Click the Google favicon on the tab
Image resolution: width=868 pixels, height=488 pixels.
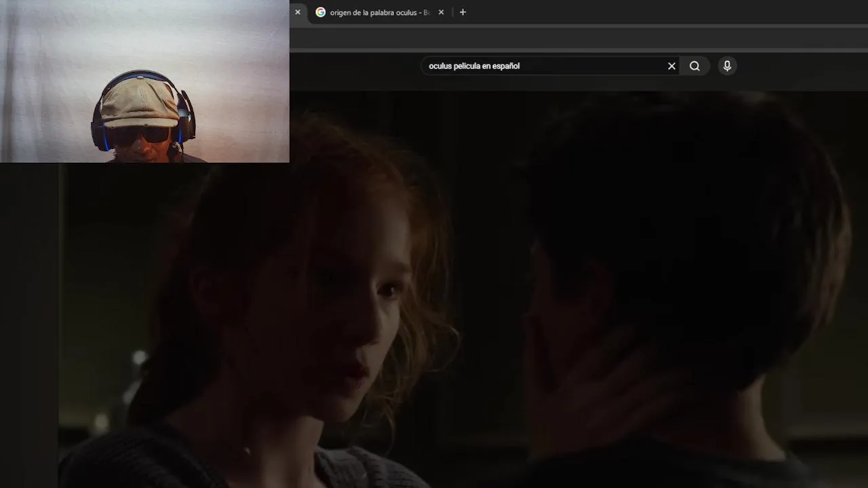pos(321,12)
